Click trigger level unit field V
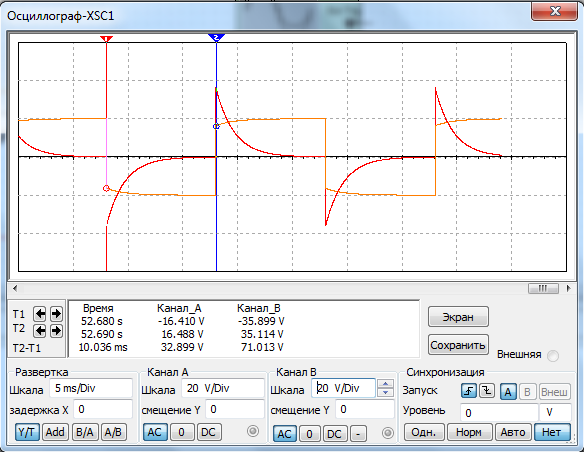This screenshot has width=584, height=452. coord(555,413)
